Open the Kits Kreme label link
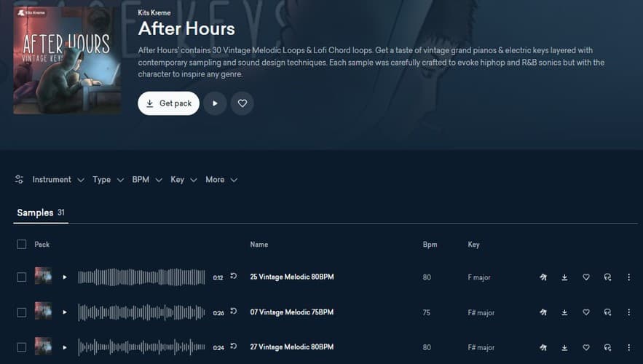 point(154,12)
